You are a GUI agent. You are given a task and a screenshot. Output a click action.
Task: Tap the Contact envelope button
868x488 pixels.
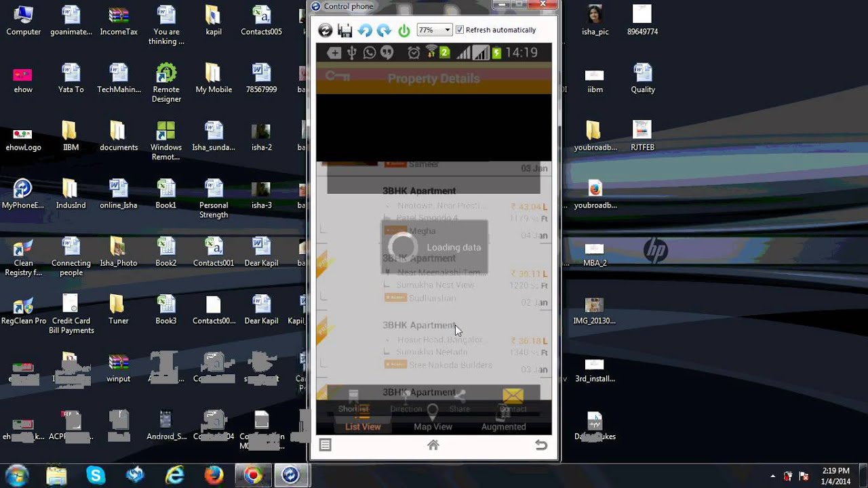[x=513, y=401]
